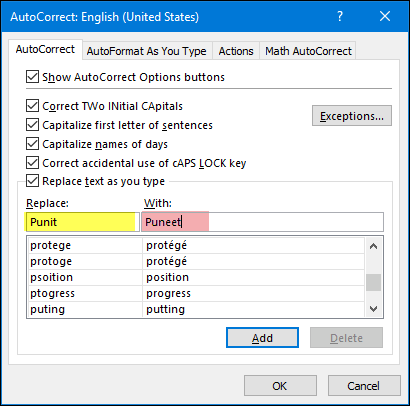Open the Math AutoCorrect tab
Viewport: 410px width, 406px height.
308,51
